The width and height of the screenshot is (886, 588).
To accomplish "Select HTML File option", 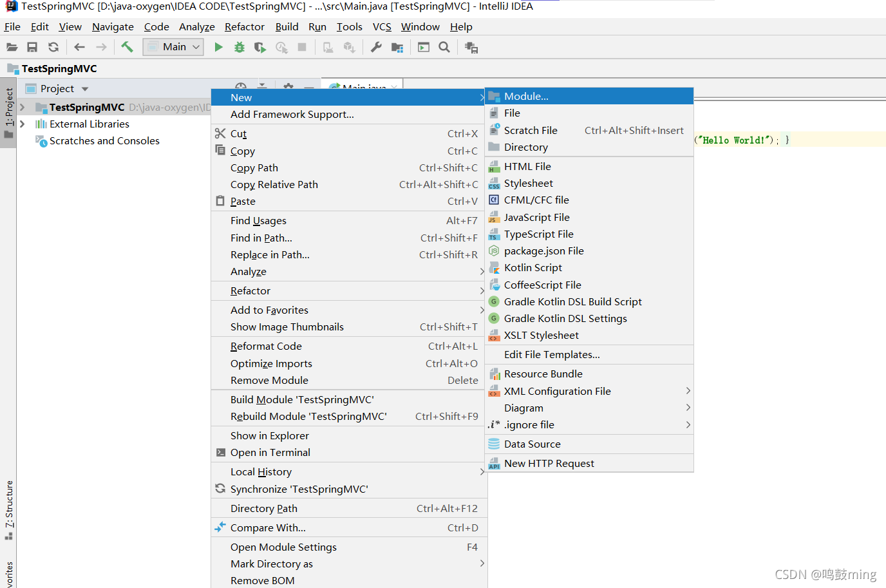I will pyautogui.click(x=589, y=166).
